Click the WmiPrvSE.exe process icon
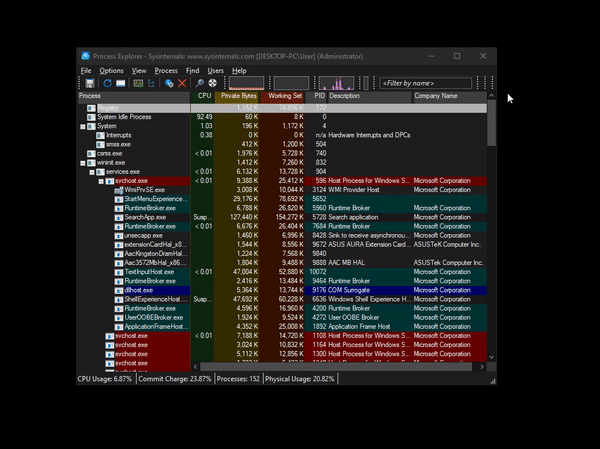The image size is (600, 449). pos(119,190)
